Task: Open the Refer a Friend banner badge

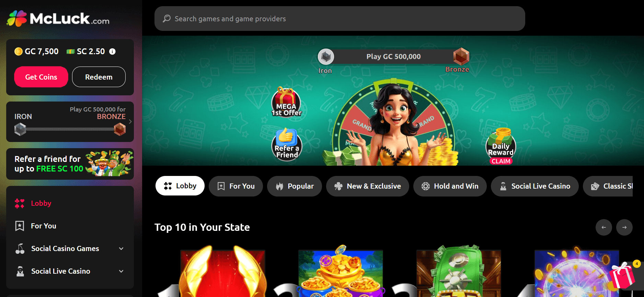Action: pos(287,144)
